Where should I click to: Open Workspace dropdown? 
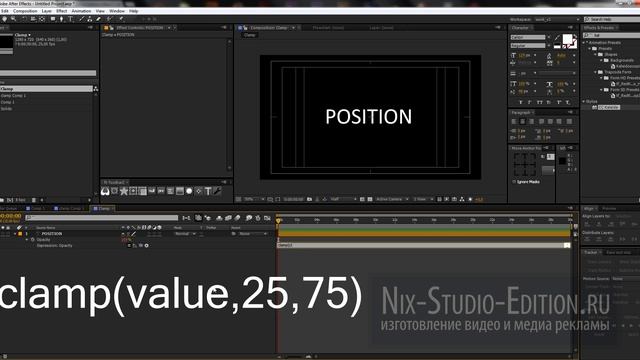pyautogui.click(x=557, y=19)
